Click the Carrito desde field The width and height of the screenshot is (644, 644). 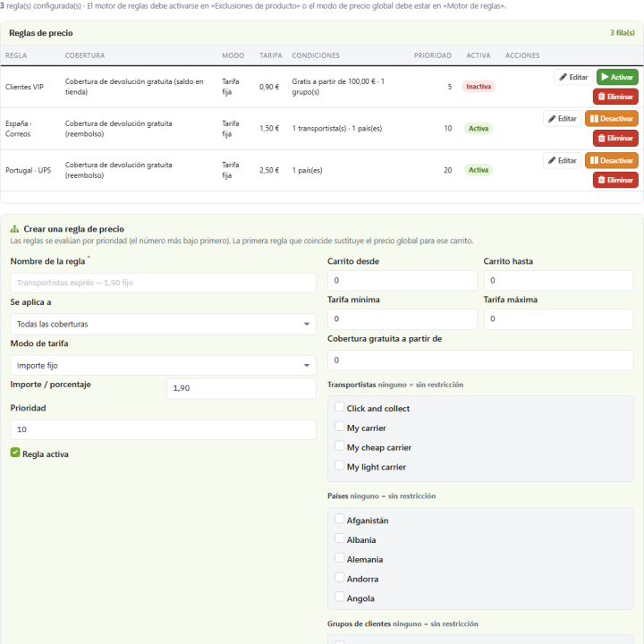tap(402, 281)
